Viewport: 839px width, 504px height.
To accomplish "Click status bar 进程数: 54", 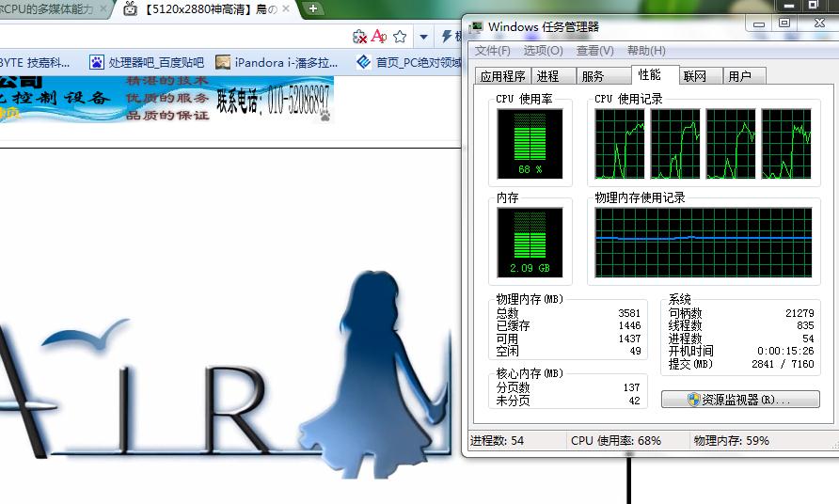I will point(497,441).
